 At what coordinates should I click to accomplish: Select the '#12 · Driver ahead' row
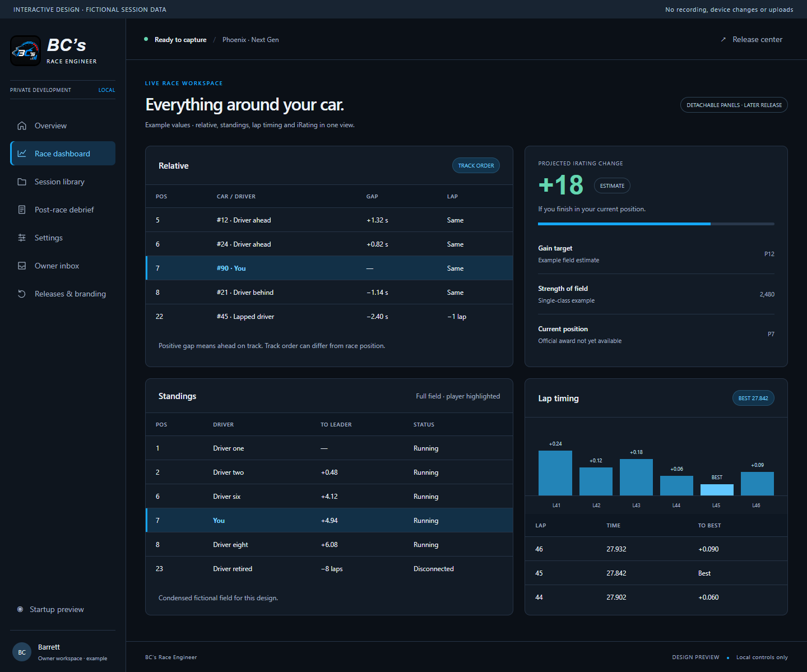[x=330, y=220]
